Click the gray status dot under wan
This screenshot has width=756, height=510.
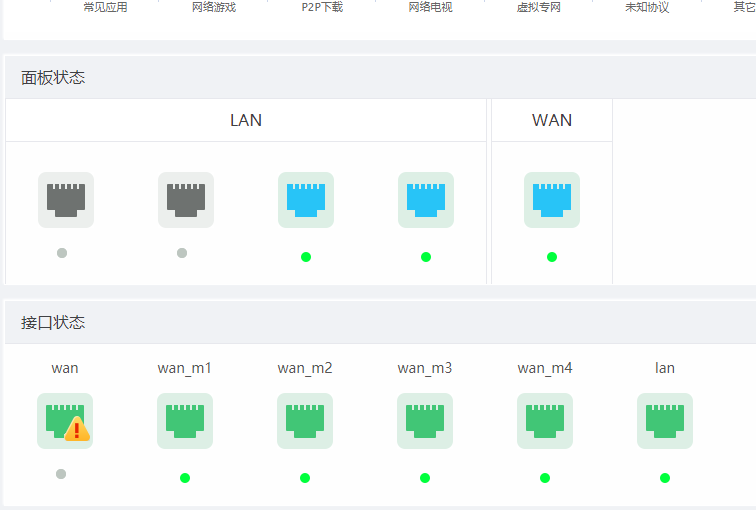click(61, 474)
